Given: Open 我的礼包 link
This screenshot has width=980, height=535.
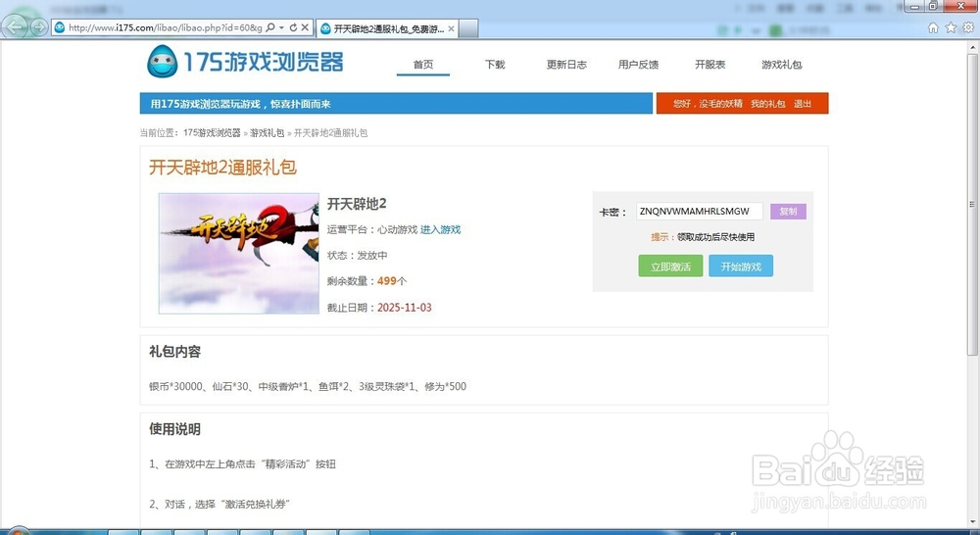Looking at the screenshot, I should pyautogui.click(x=767, y=104).
